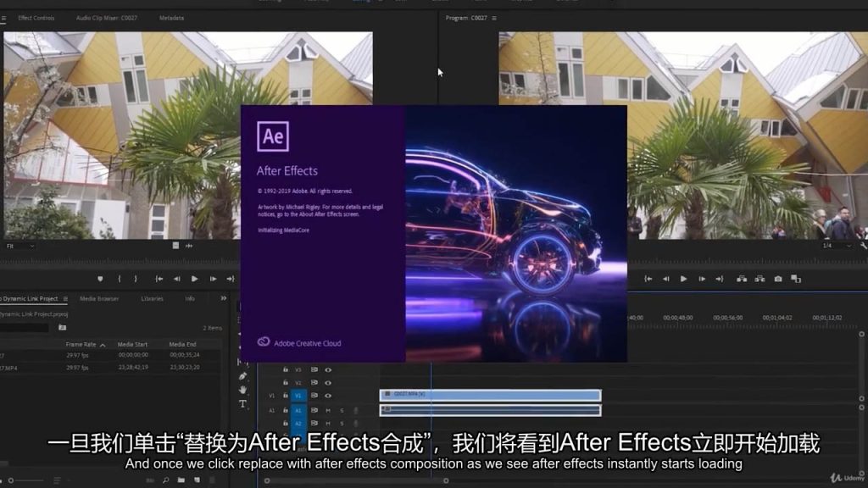Click the New Item icon in Project panel
The image size is (868, 488).
tap(197, 480)
